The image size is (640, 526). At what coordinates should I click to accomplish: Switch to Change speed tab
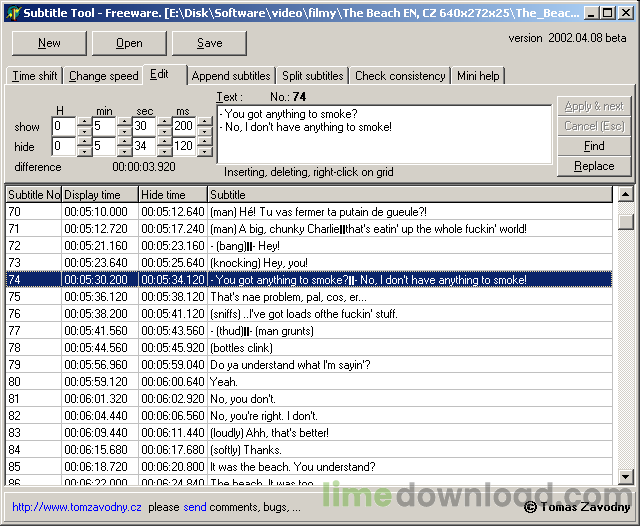pos(103,76)
